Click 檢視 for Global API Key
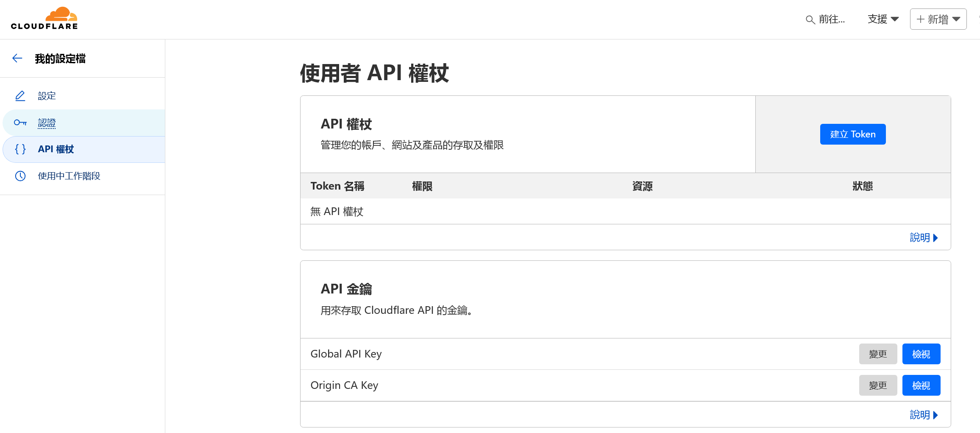The image size is (980, 433). pos(922,354)
